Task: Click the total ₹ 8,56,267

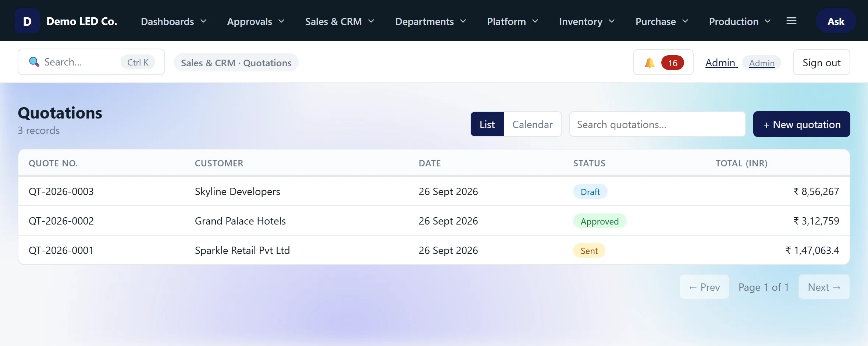Action: [x=816, y=191]
